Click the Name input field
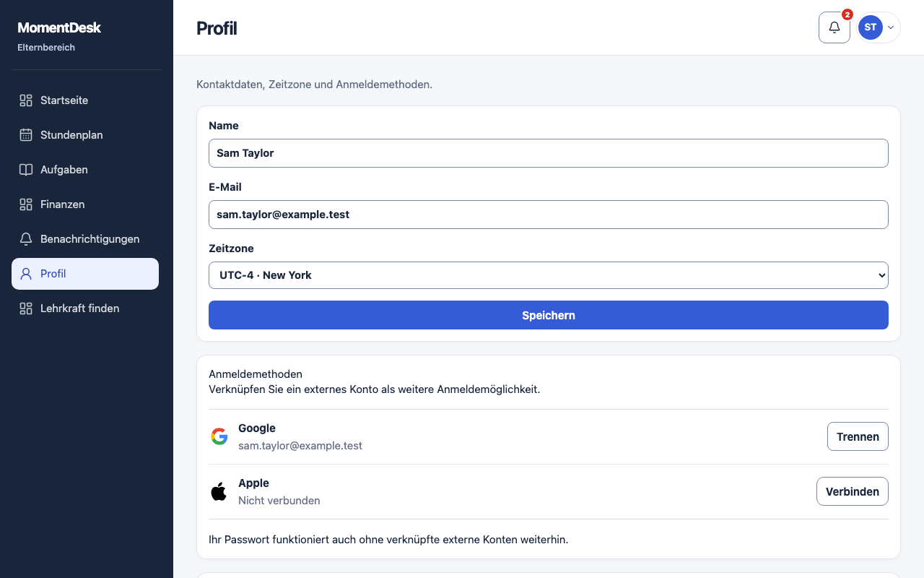 coord(549,153)
